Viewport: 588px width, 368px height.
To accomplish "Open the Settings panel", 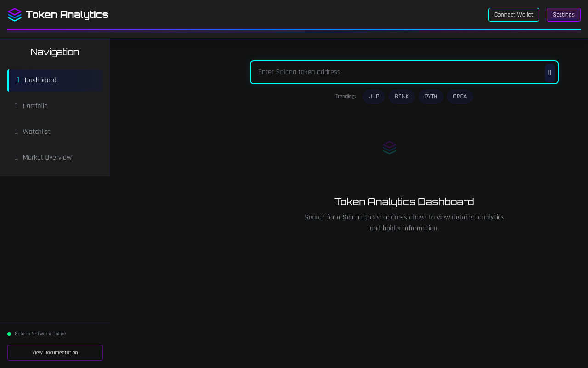I will [563, 15].
